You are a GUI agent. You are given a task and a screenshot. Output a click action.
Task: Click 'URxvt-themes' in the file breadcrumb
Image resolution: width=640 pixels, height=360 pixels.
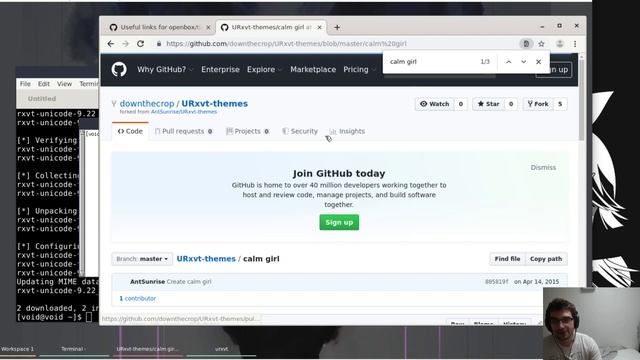(x=206, y=259)
